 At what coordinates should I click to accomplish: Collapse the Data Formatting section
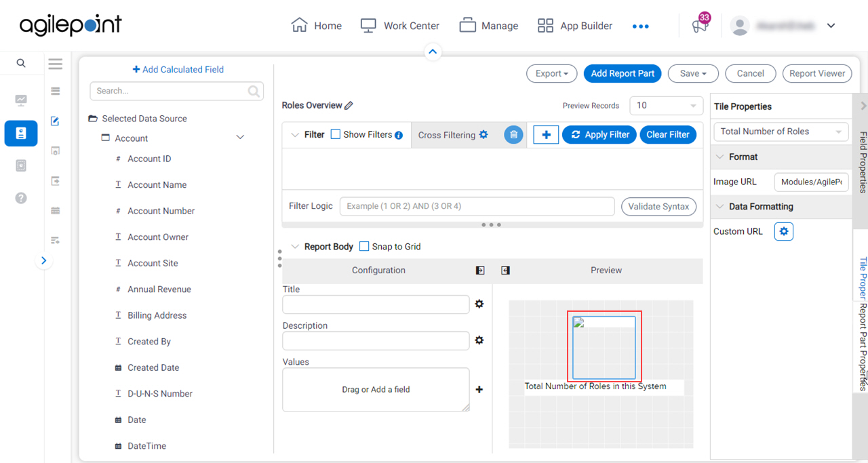(719, 207)
